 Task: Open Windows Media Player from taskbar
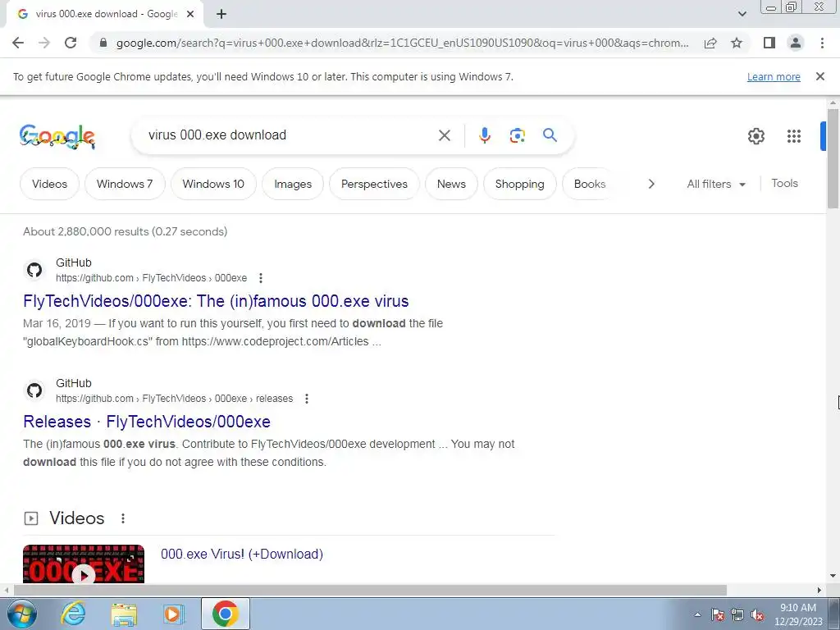(173, 614)
